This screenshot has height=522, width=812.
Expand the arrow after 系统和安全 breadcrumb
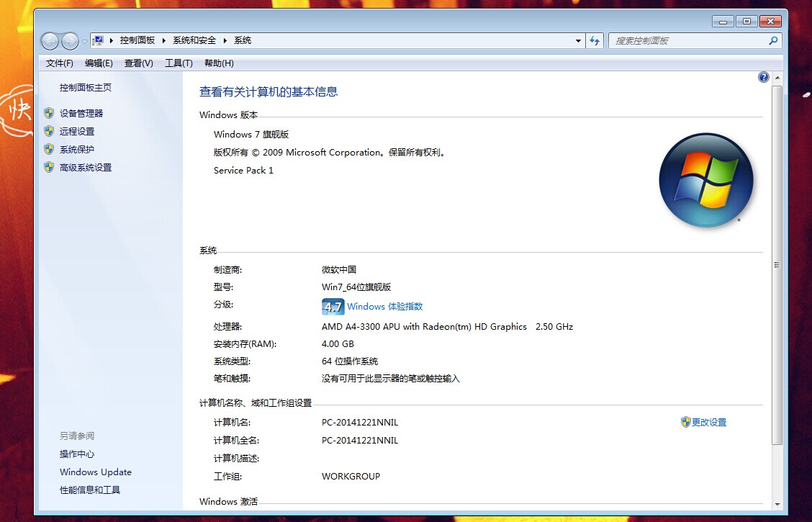point(225,40)
